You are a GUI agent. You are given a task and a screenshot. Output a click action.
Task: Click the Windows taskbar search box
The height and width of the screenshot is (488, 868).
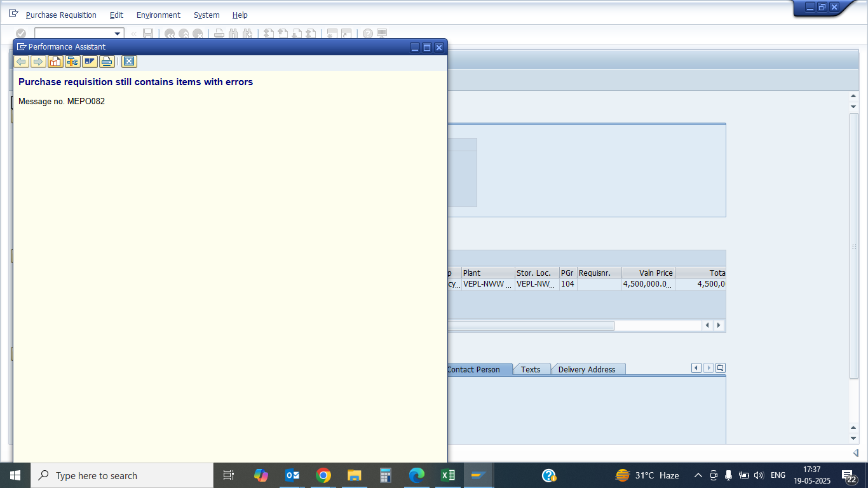point(122,475)
